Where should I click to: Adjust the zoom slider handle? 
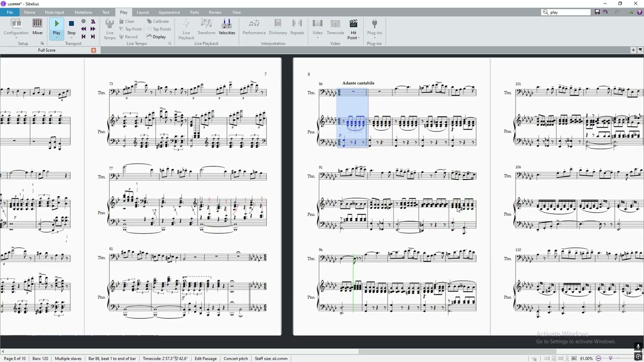tap(610, 358)
